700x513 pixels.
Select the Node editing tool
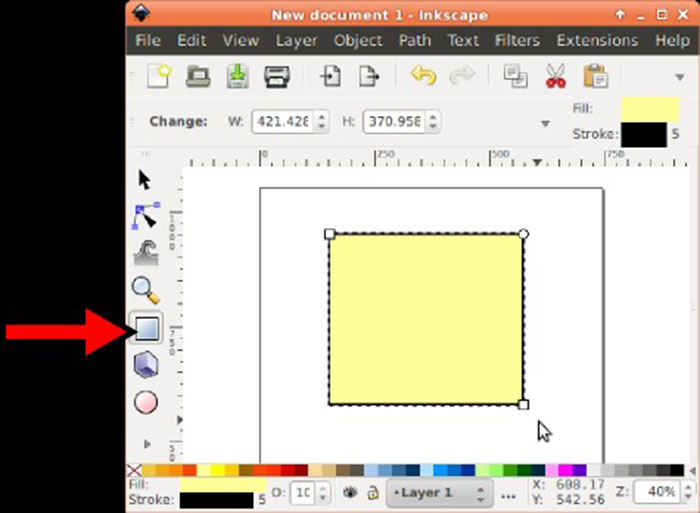pyautogui.click(x=146, y=217)
